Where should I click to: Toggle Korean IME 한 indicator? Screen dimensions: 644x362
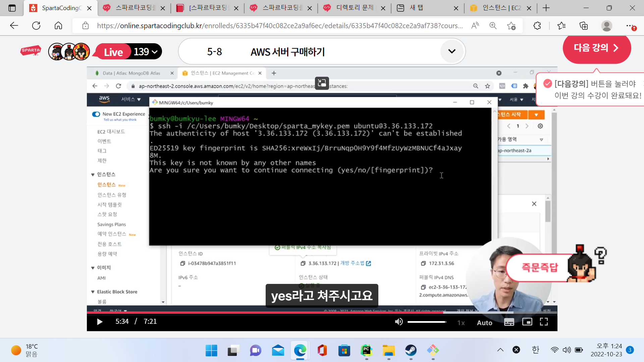pyautogui.click(x=535, y=350)
